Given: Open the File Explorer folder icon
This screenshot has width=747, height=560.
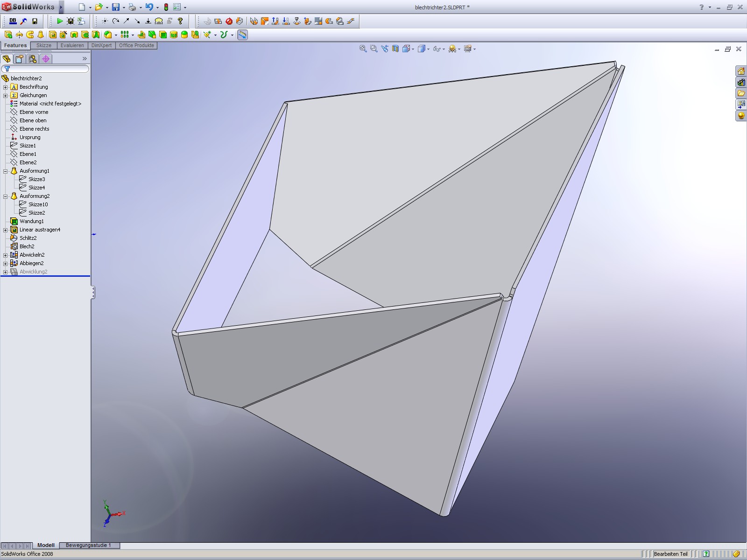Looking at the screenshot, I should (x=741, y=93).
